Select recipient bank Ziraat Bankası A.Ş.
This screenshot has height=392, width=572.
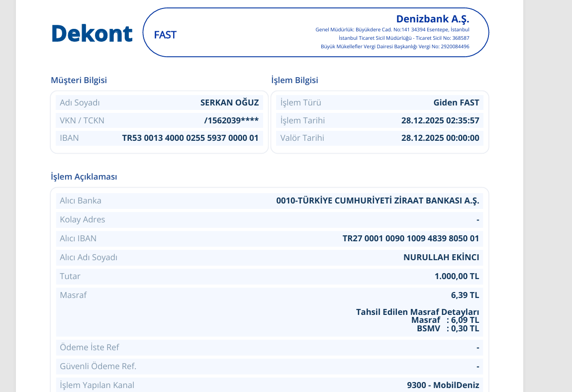(x=378, y=201)
